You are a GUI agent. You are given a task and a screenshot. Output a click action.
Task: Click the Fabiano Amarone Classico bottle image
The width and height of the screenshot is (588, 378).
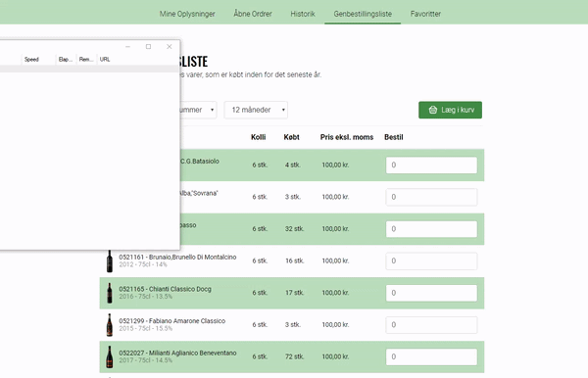[110, 325]
